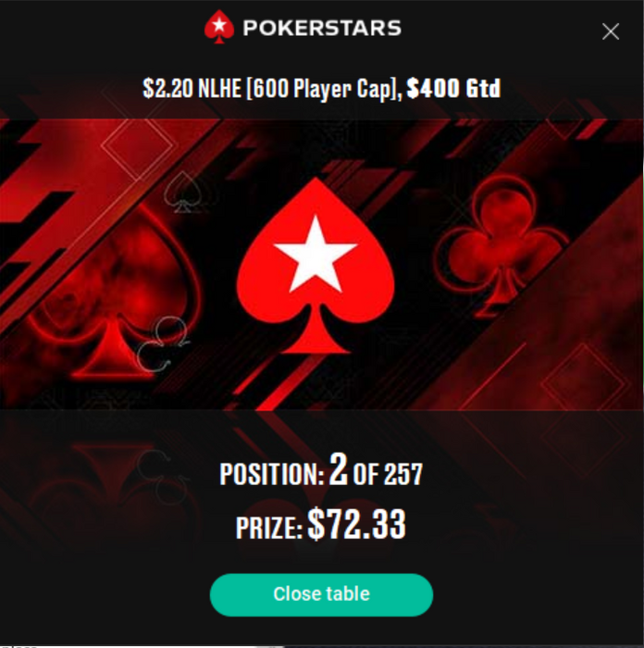Click the PRIZE: label
Image resolution: width=644 pixels, height=648 pixels.
pyautogui.click(x=269, y=528)
